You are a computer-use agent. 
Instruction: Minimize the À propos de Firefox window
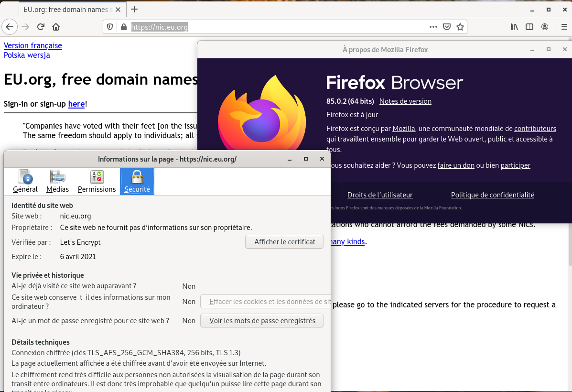click(532, 50)
